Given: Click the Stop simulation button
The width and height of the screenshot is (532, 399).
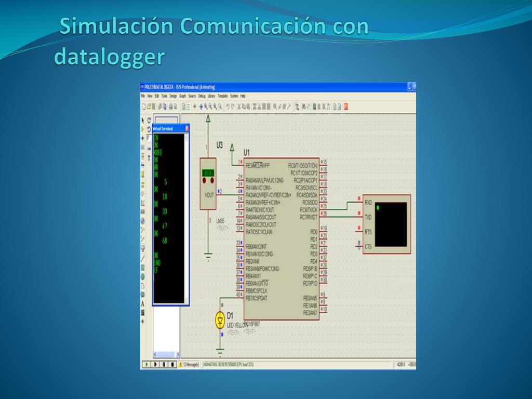Looking at the screenshot, I should 172,365.
